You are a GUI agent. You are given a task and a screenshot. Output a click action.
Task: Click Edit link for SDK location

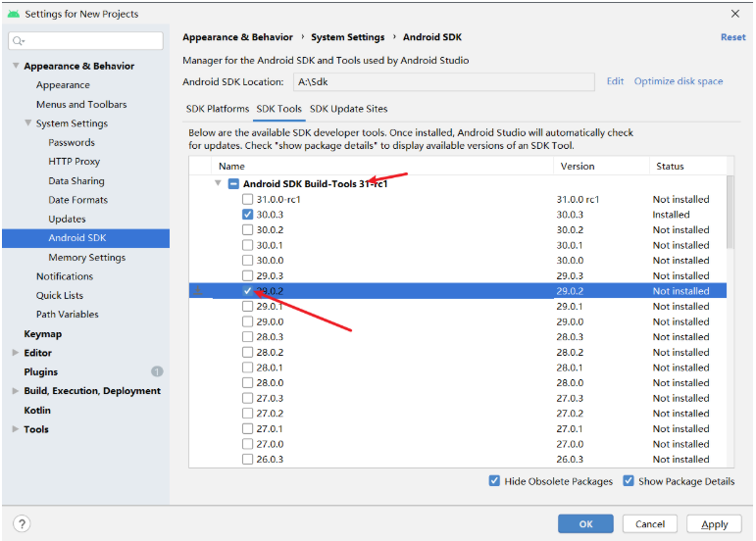[615, 81]
